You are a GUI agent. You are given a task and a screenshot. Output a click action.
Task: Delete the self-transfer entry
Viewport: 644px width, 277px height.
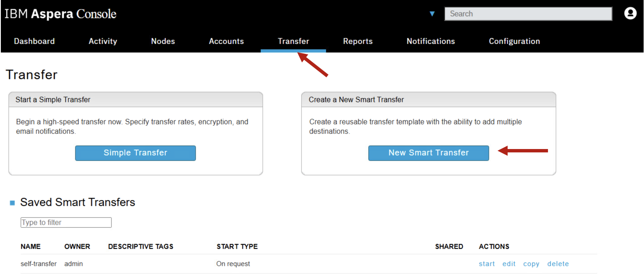point(558,264)
